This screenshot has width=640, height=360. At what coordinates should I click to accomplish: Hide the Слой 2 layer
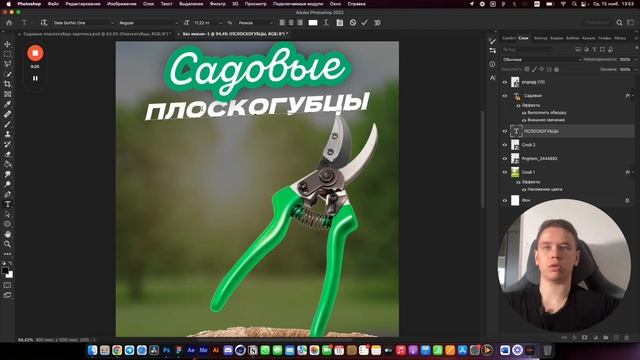tap(505, 145)
